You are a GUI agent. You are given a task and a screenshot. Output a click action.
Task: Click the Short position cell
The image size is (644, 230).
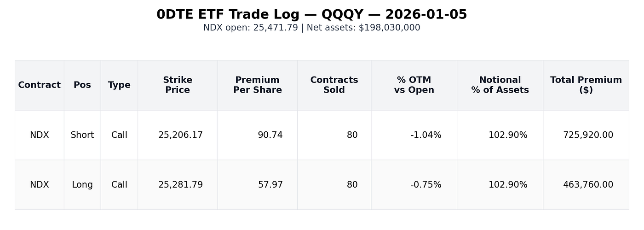coord(82,135)
